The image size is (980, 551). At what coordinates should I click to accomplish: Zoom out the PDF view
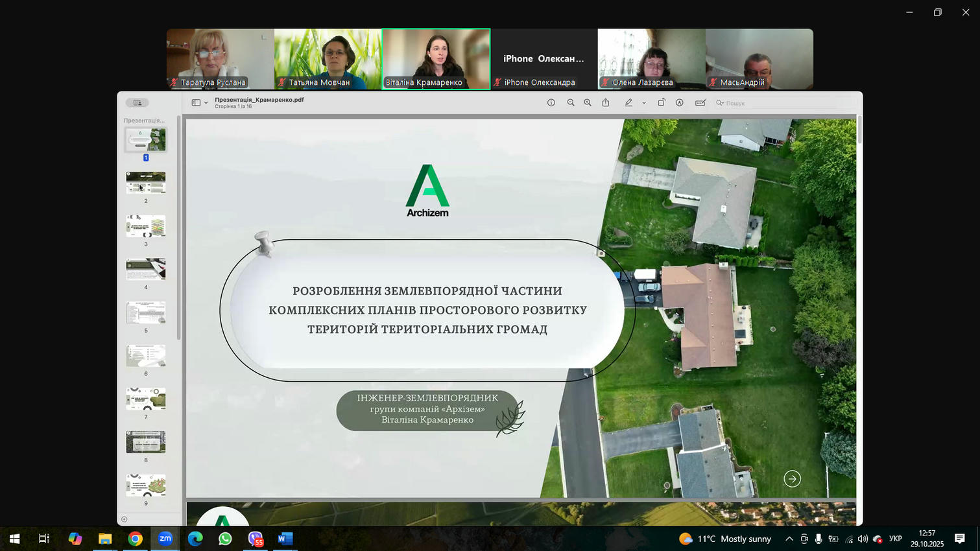[571, 103]
